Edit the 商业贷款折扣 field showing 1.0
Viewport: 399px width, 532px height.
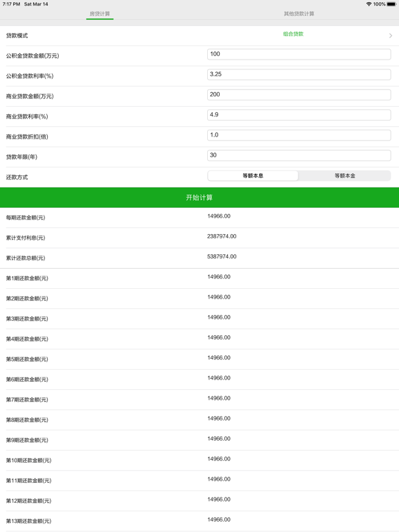pyautogui.click(x=299, y=135)
